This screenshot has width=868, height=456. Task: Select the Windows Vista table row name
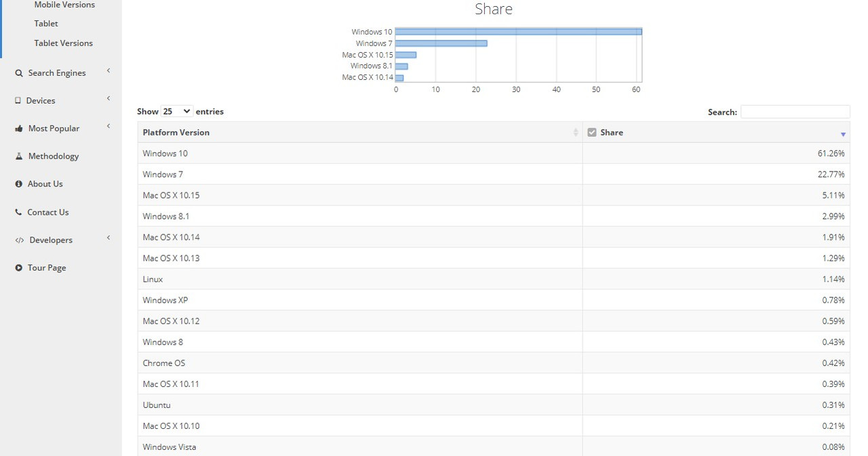coord(169,448)
